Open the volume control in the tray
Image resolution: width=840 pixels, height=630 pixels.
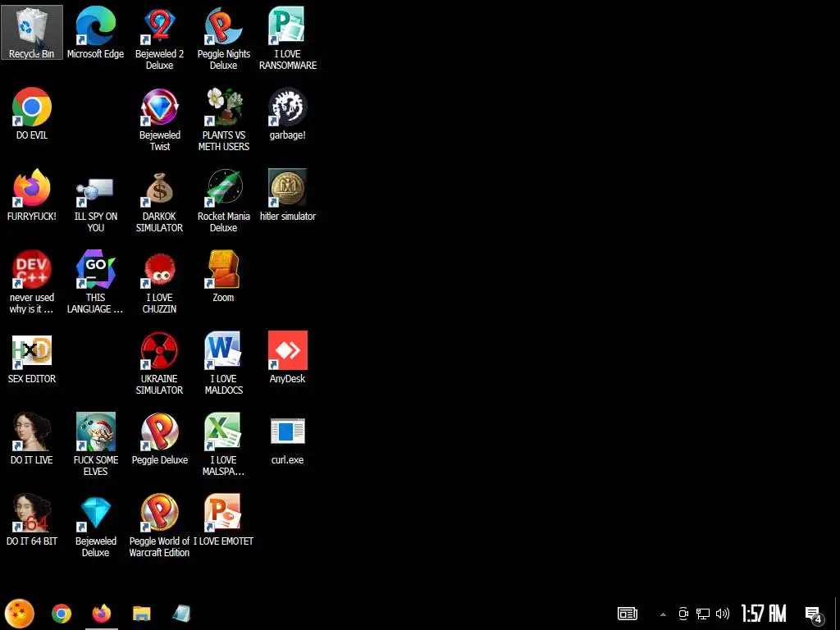tap(723, 614)
